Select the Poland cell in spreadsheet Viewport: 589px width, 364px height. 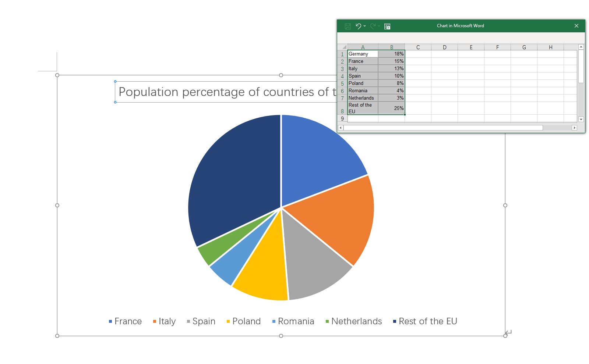tap(363, 83)
